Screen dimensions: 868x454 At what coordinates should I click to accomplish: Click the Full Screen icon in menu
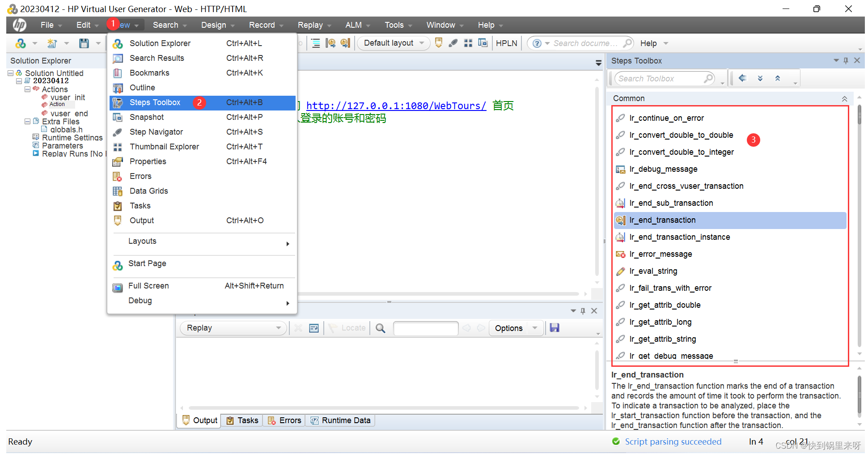point(118,288)
